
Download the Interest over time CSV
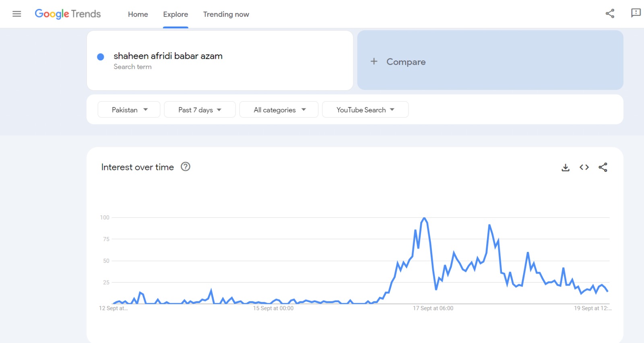tap(566, 167)
